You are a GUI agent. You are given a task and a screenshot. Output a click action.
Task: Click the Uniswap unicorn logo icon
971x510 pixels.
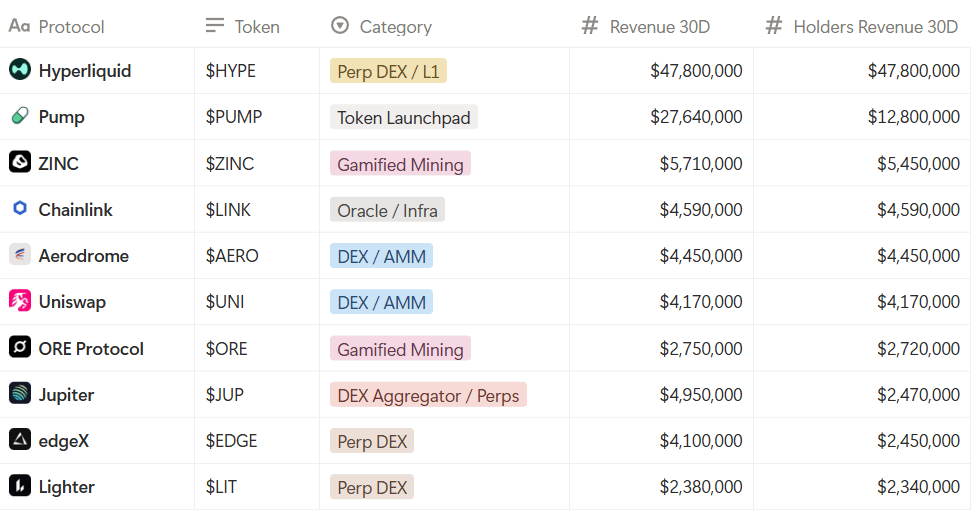[x=20, y=301]
